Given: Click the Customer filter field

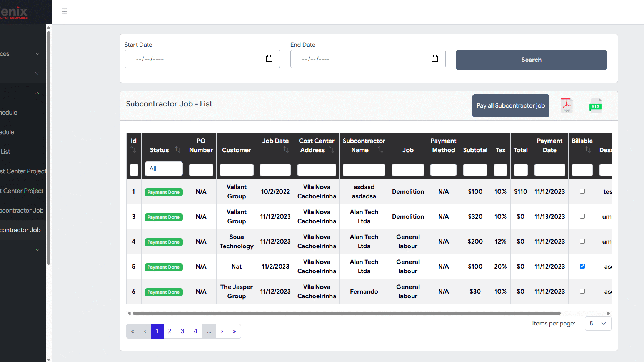Looking at the screenshot, I should tap(236, 170).
